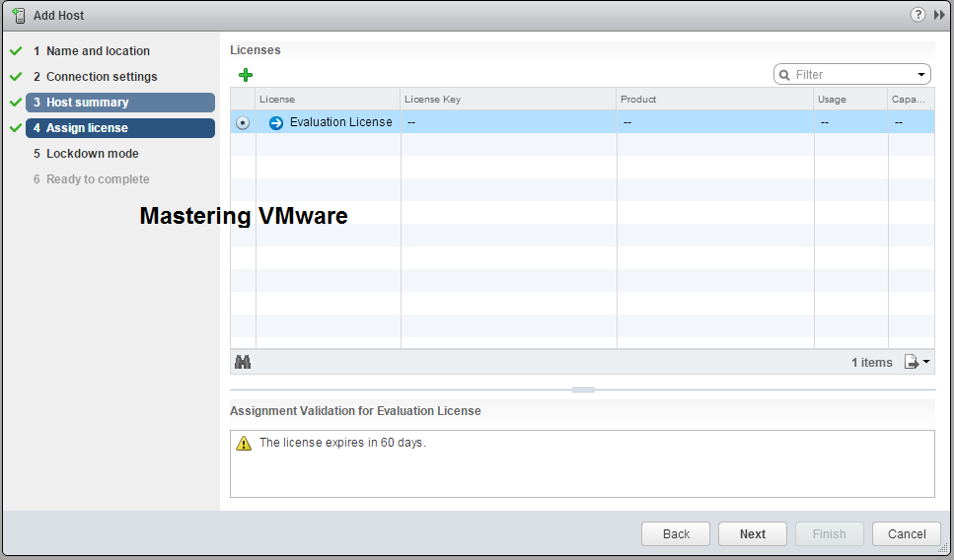Image resolution: width=954 pixels, height=560 pixels.
Task: Click the Filter magnifier icon
Action: point(785,75)
